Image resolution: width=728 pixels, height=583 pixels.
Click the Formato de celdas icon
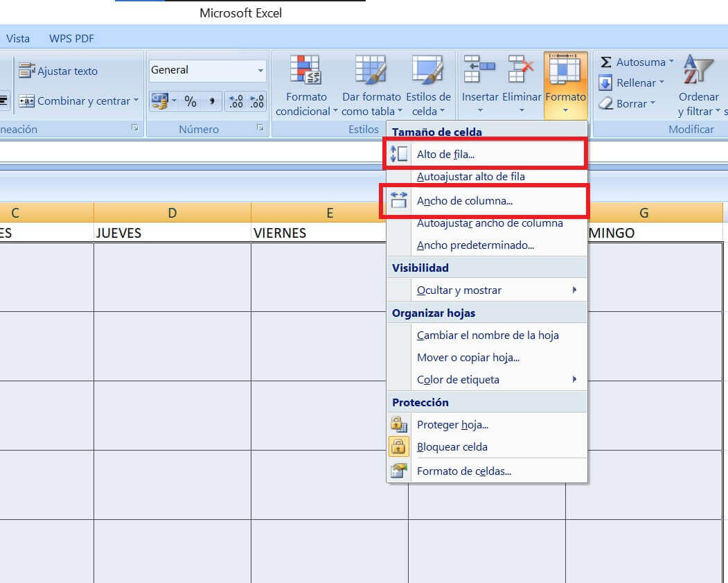(x=399, y=471)
